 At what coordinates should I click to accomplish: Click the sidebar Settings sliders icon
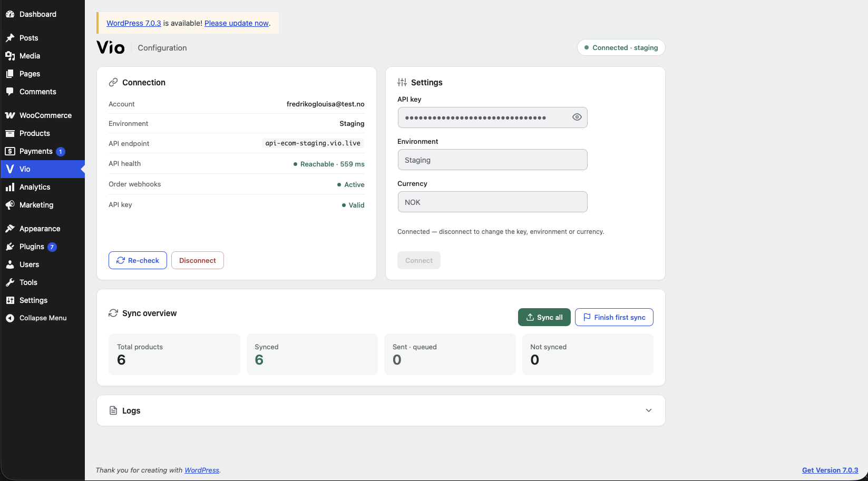click(10, 300)
